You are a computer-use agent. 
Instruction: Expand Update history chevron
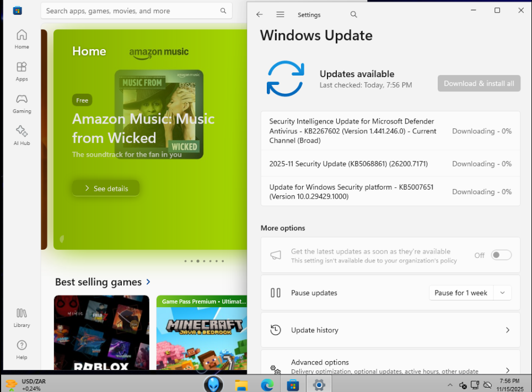point(508,330)
